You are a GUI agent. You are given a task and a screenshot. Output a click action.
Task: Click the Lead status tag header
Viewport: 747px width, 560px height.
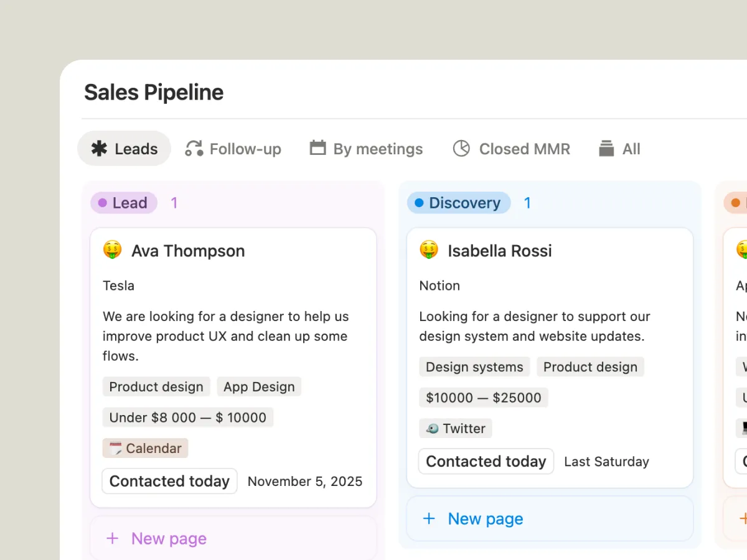(x=124, y=203)
